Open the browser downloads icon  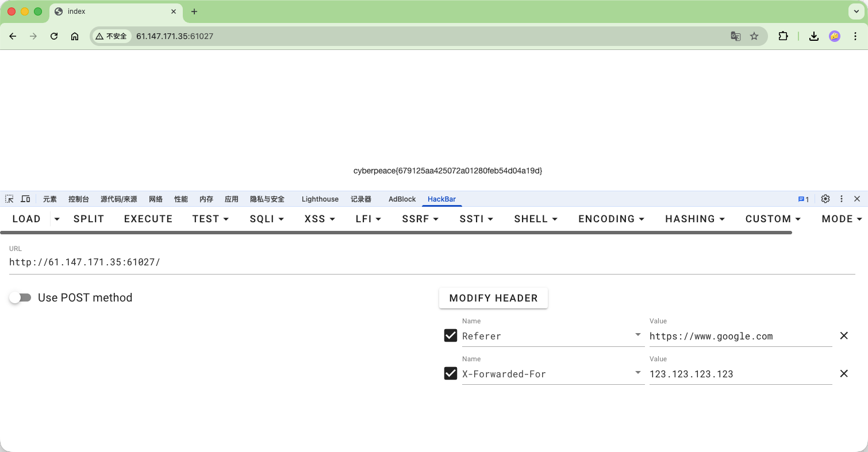(x=813, y=36)
